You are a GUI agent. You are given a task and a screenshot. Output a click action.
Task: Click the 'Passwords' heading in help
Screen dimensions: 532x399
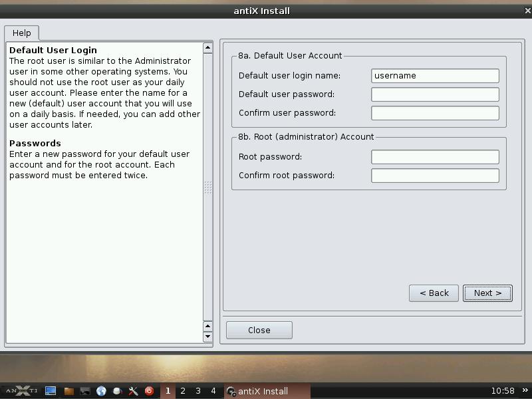tap(35, 143)
